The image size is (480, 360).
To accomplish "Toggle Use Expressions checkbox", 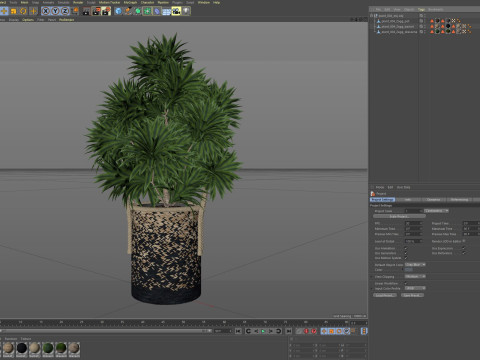I will (x=464, y=248).
